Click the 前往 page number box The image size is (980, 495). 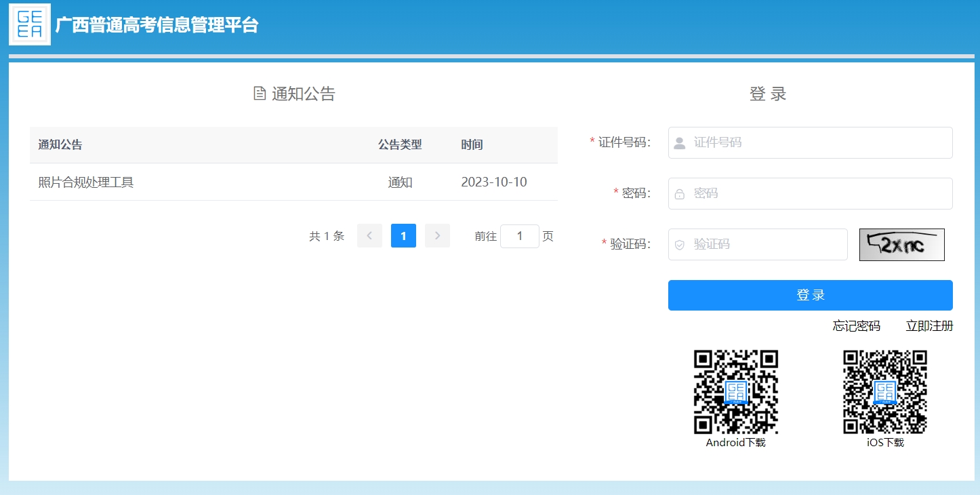coord(519,235)
